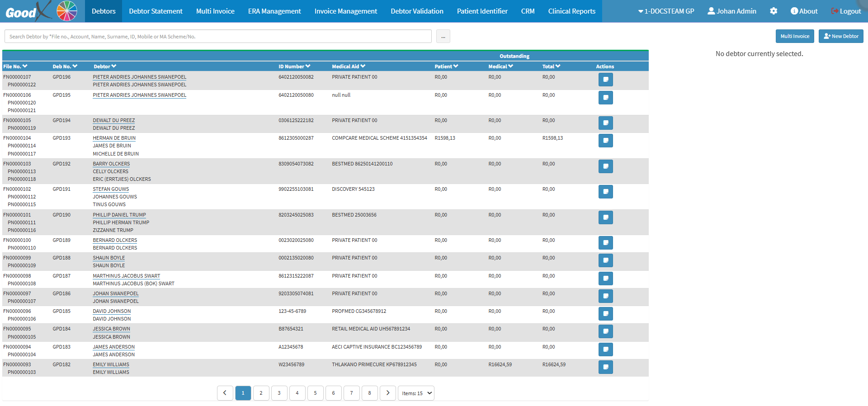Open debtor link BARRY OLCKERS
Image resolution: width=868 pixels, height=406 pixels.
[x=111, y=164]
